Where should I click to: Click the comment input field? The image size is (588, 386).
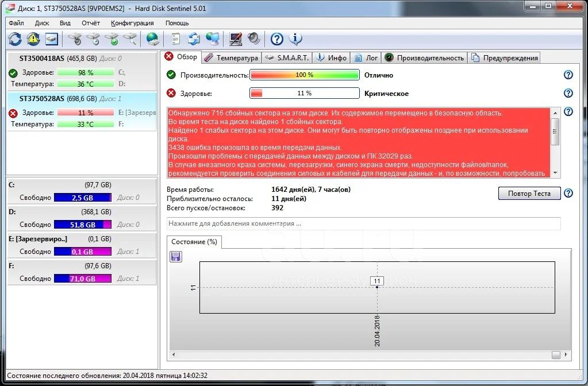coord(363,223)
